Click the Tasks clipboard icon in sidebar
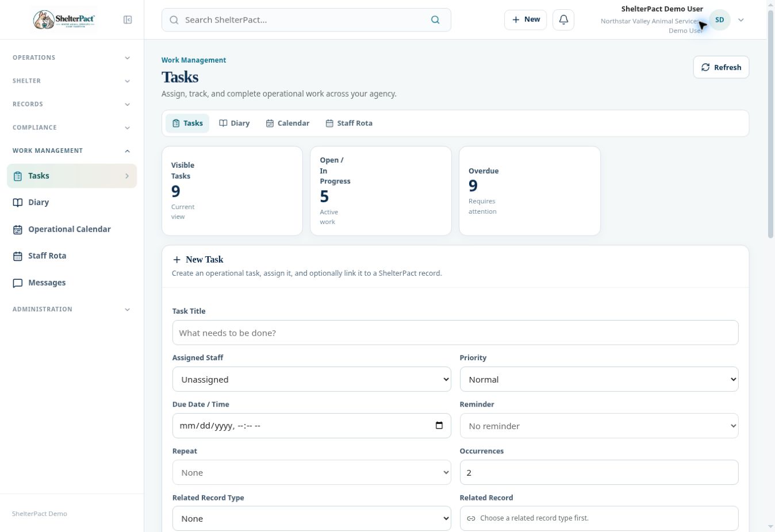Screen dimensions: 775x532 (18, 176)
